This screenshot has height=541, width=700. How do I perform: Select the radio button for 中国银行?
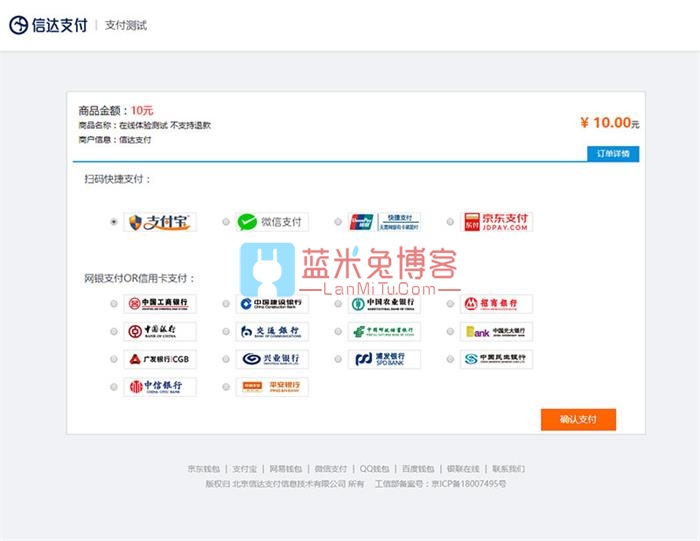coord(114,332)
